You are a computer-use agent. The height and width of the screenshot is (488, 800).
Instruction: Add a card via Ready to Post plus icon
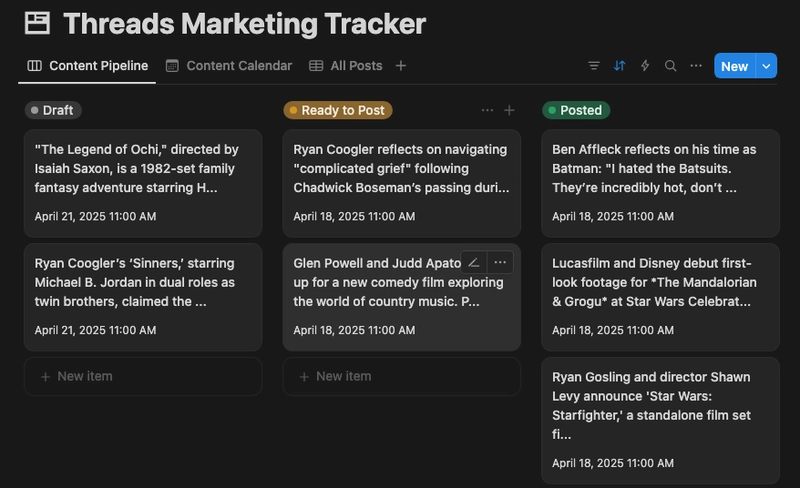point(509,110)
